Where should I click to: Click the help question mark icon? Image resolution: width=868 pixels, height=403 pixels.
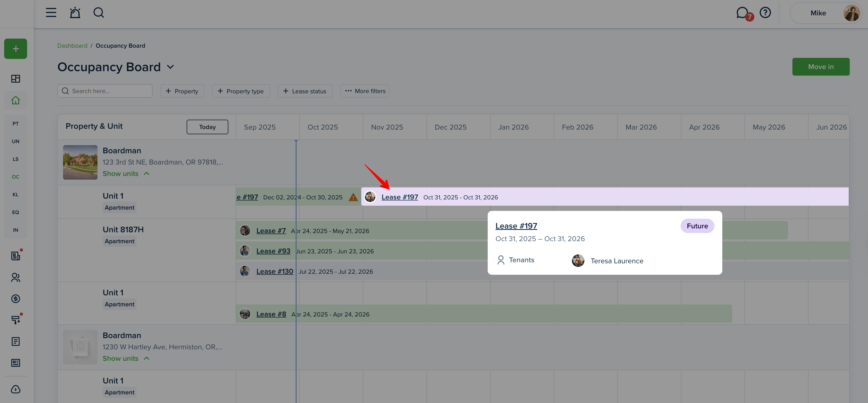coord(765,13)
